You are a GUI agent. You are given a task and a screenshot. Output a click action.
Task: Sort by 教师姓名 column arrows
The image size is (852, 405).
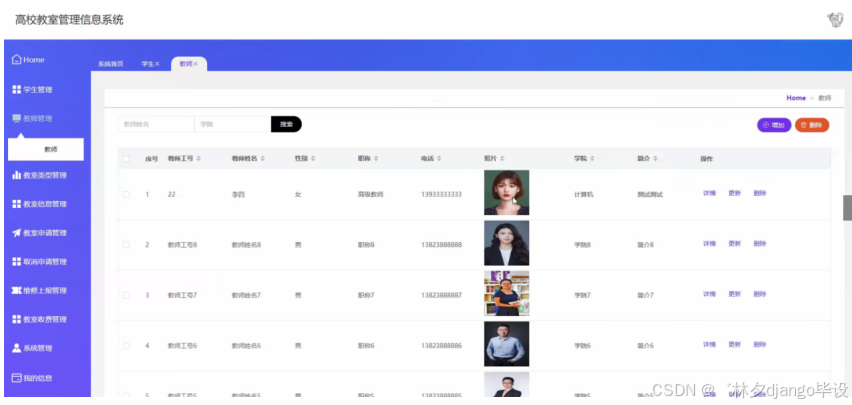[x=263, y=159]
